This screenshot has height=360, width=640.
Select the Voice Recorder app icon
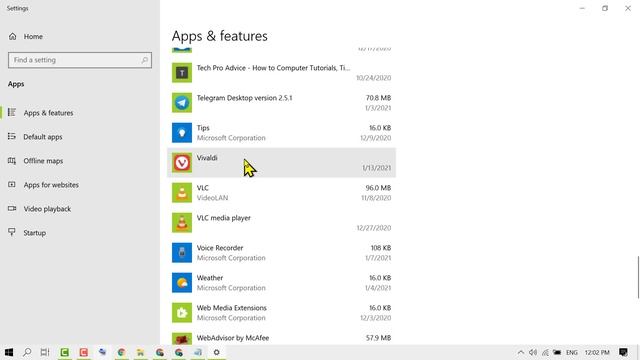pyautogui.click(x=182, y=253)
